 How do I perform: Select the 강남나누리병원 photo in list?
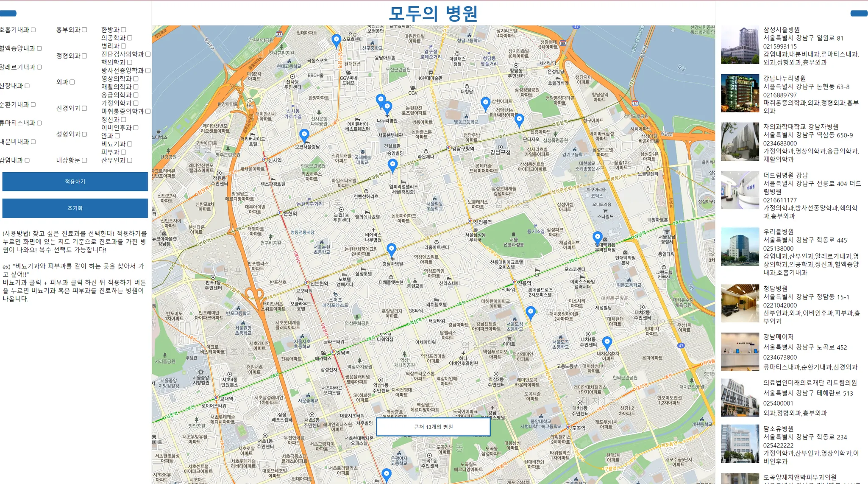tap(740, 93)
